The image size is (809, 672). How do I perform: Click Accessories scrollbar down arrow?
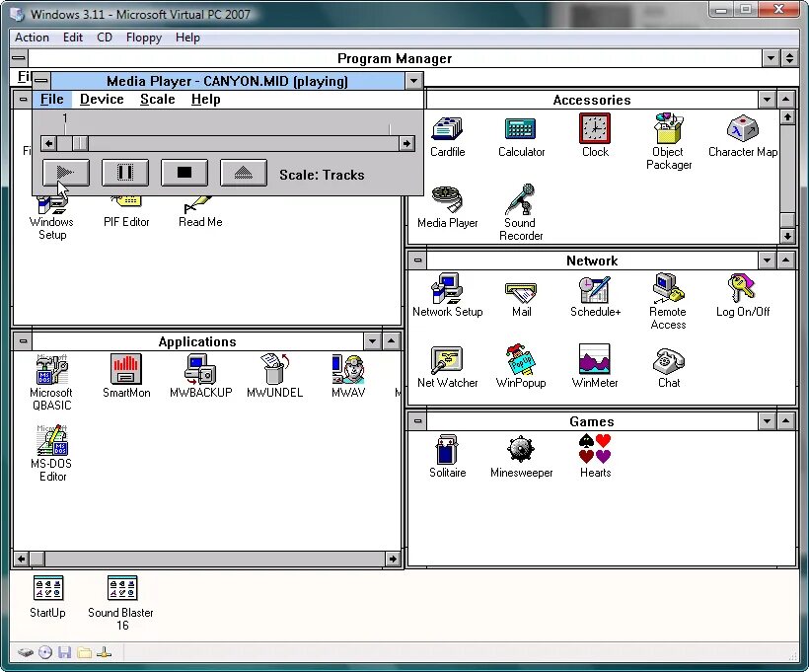(x=787, y=236)
